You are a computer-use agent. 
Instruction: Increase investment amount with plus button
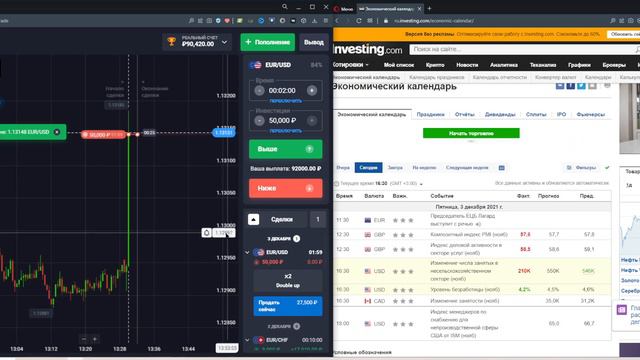[312, 120]
